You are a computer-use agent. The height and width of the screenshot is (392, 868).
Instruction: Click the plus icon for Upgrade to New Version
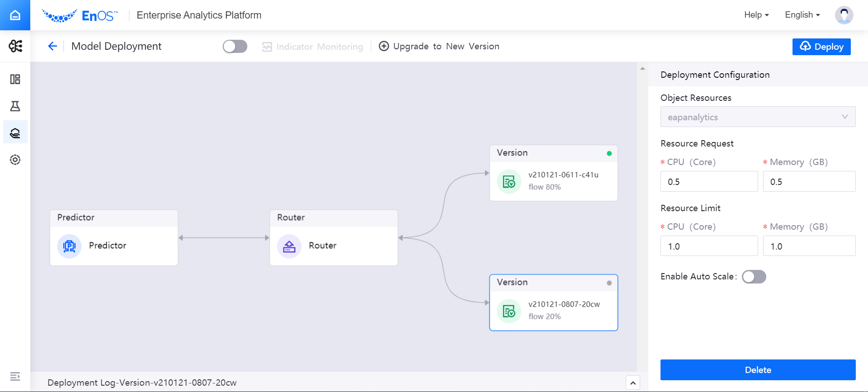coord(384,46)
